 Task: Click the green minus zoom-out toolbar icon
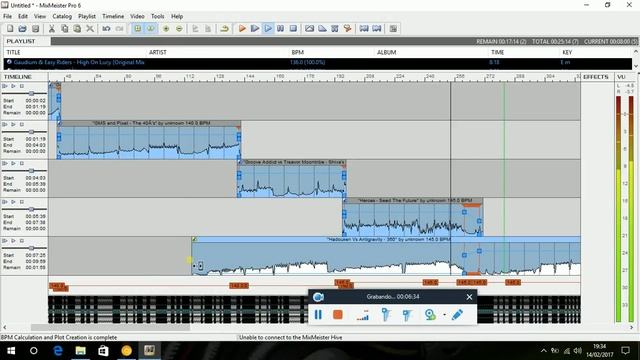[x=179, y=29]
